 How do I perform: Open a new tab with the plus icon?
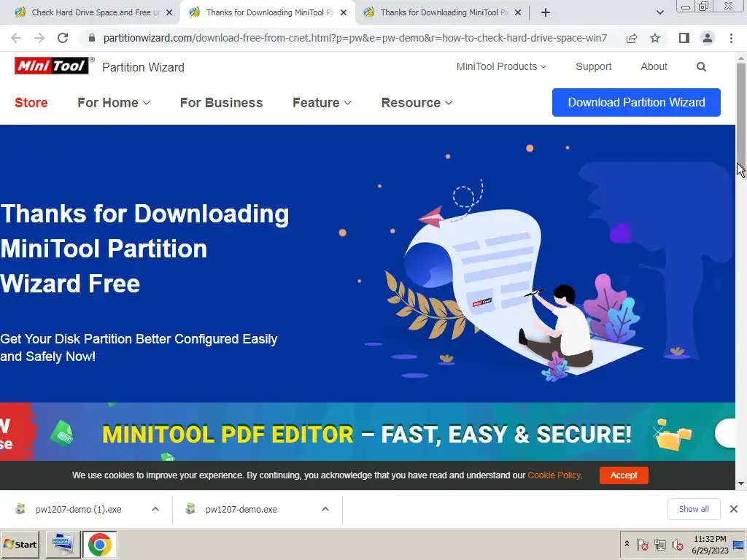[x=546, y=12]
